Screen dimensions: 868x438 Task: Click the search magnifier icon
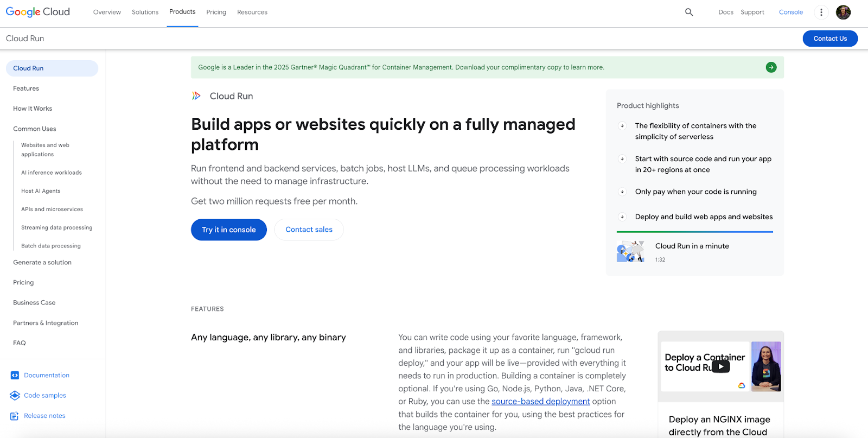(689, 12)
